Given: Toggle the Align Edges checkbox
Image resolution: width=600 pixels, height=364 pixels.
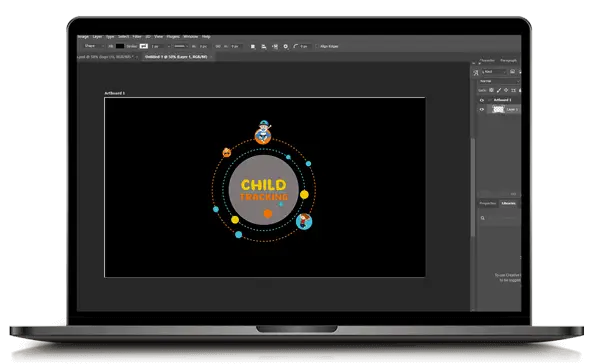Looking at the screenshot, I should click(x=317, y=46).
